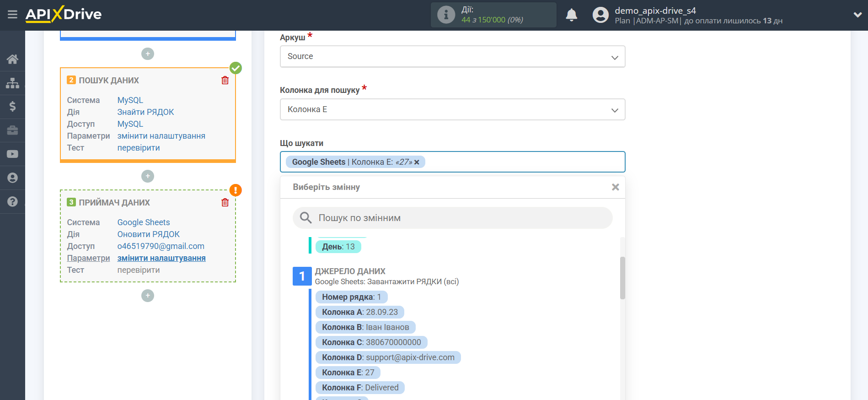This screenshot has height=400, width=868.
Task: Click the Джерело даних section header
Action: pos(350,271)
